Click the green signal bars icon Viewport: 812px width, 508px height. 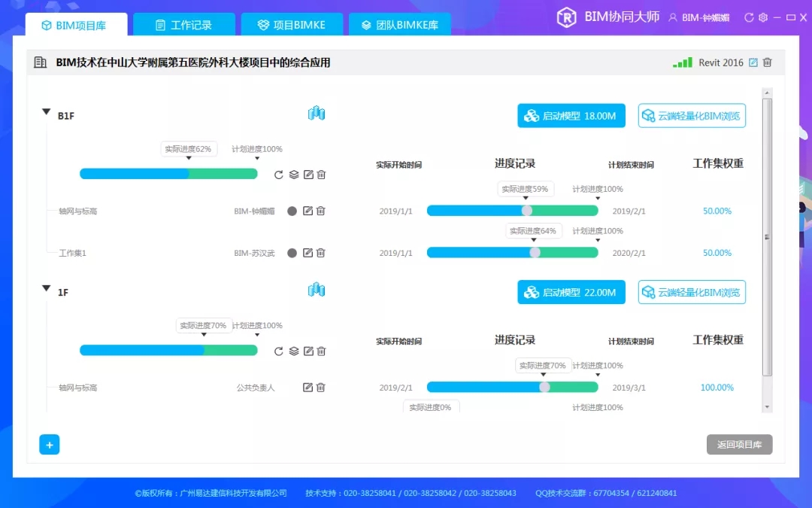pyautogui.click(x=682, y=62)
